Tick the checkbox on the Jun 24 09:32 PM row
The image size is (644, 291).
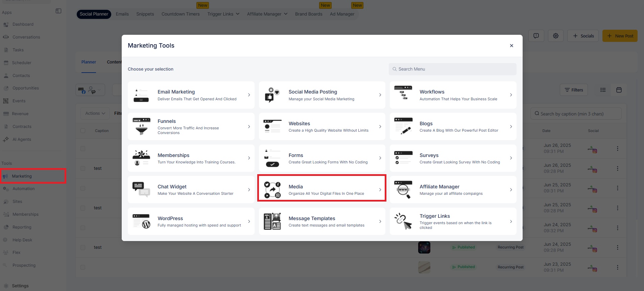coord(83,228)
